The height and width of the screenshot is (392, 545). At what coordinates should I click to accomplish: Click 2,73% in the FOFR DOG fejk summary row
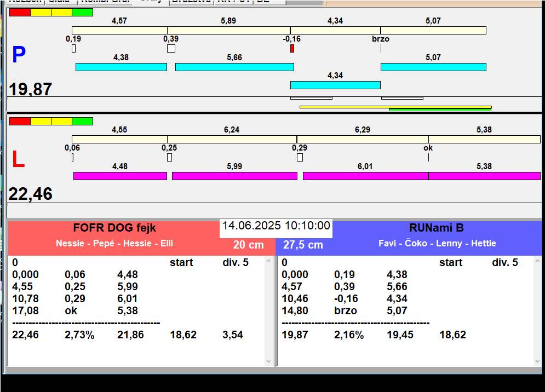(79, 335)
